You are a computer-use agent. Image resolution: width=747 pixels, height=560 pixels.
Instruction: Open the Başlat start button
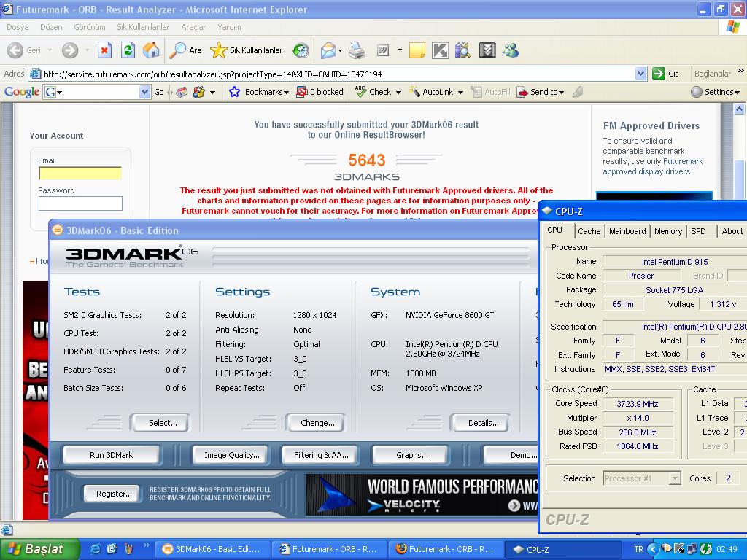click(39, 549)
